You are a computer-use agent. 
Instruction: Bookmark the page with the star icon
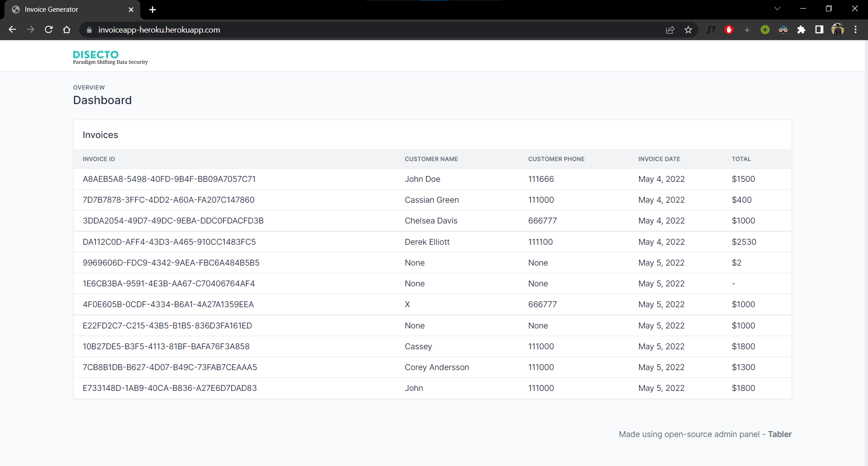tap(689, 29)
